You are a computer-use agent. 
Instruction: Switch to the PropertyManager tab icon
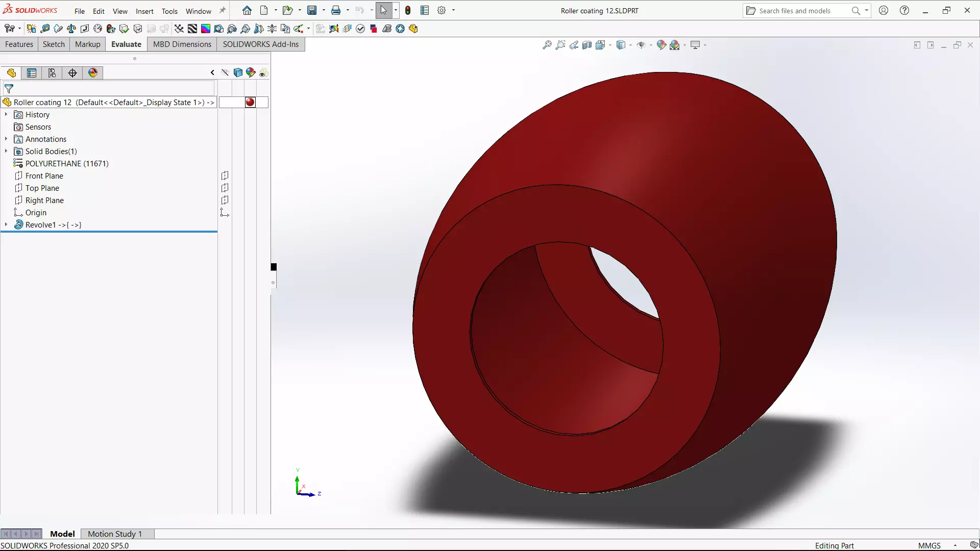point(32,73)
